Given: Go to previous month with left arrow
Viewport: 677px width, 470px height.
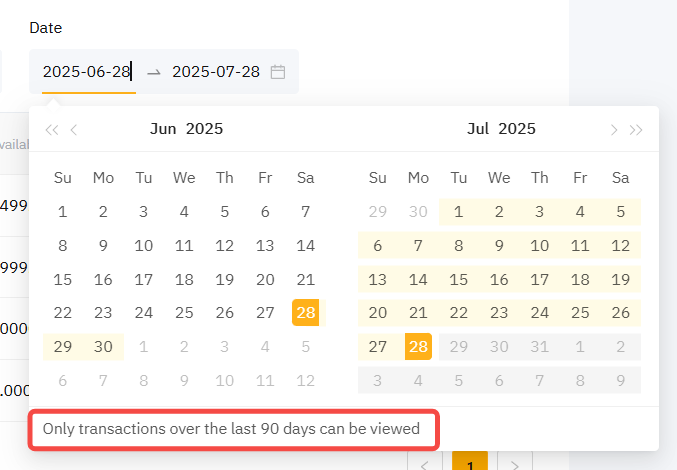Looking at the screenshot, I should tap(74, 129).
